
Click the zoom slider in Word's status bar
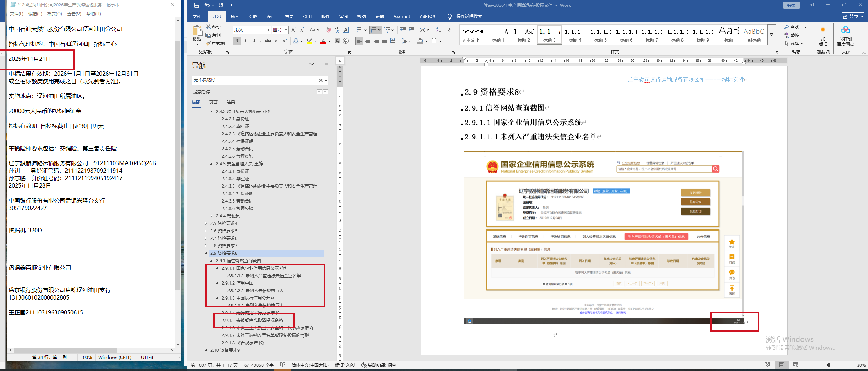tap(828, 365)
